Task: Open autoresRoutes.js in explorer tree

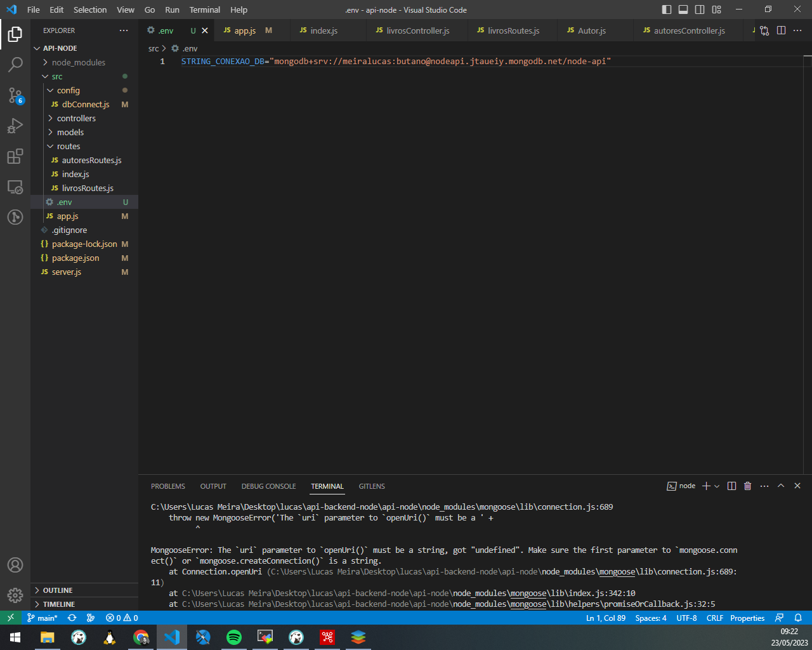Action: (x=84, y=160)
